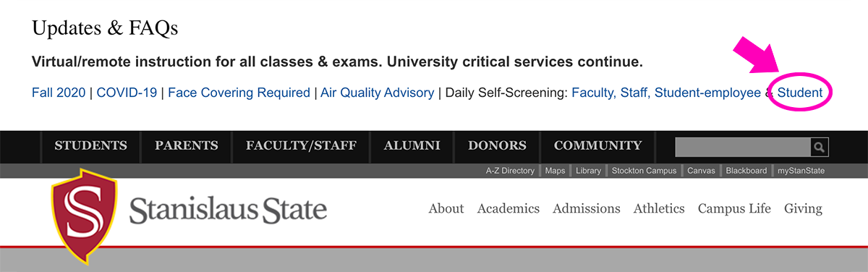868x272 pixels.
Task: Open the COVID-19 updates link
Action: (x=127, y=93)
